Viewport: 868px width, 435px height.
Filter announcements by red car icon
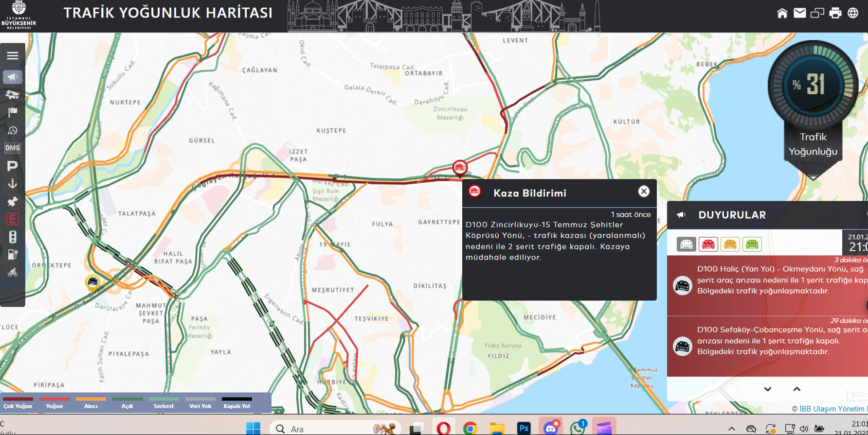tap(708, 244)
